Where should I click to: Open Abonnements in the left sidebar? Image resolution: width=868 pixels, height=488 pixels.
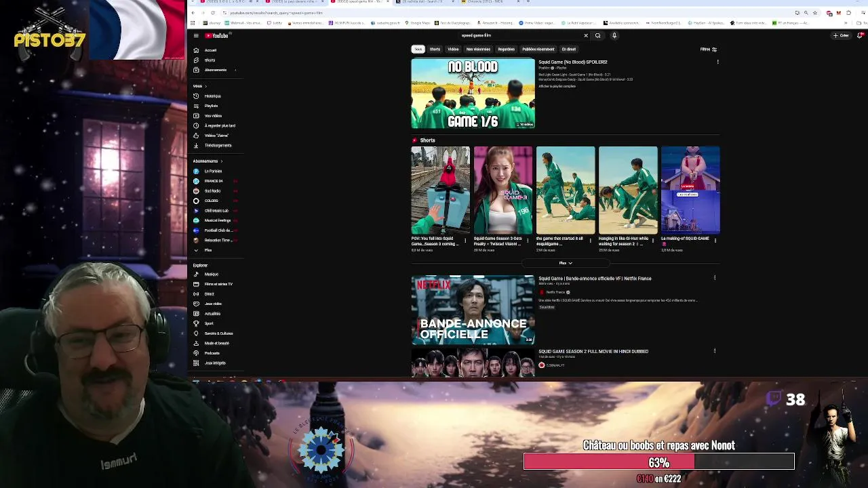click(x=215, y=70)
